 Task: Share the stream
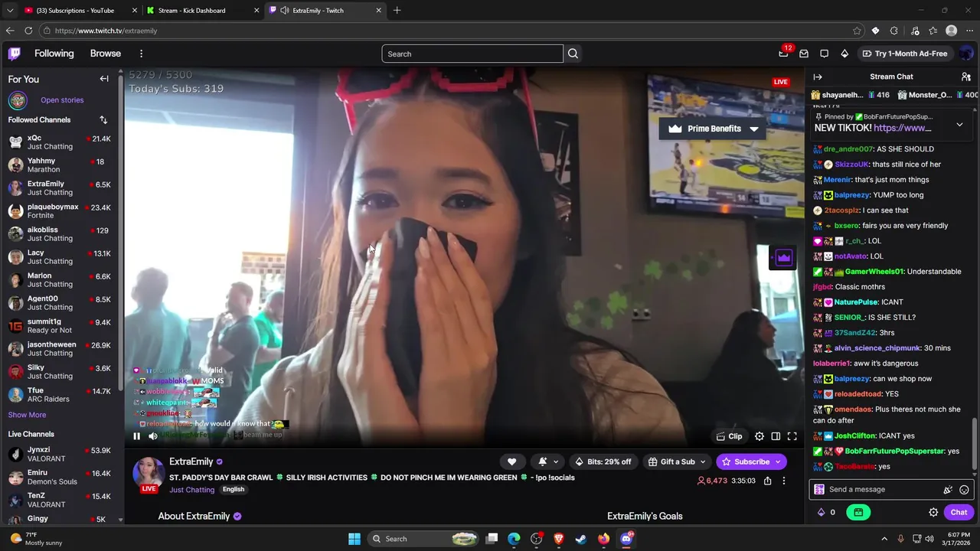click(x=767, y=481)
